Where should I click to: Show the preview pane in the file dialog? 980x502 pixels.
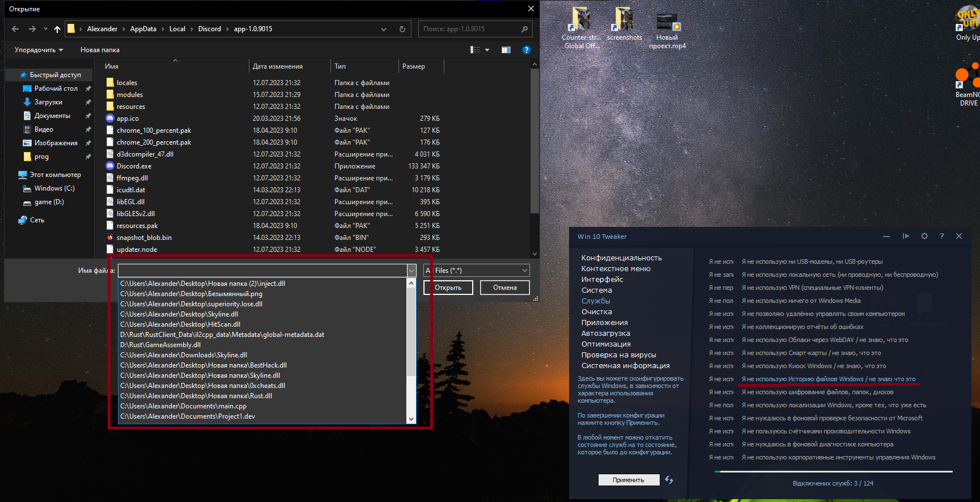506,50
